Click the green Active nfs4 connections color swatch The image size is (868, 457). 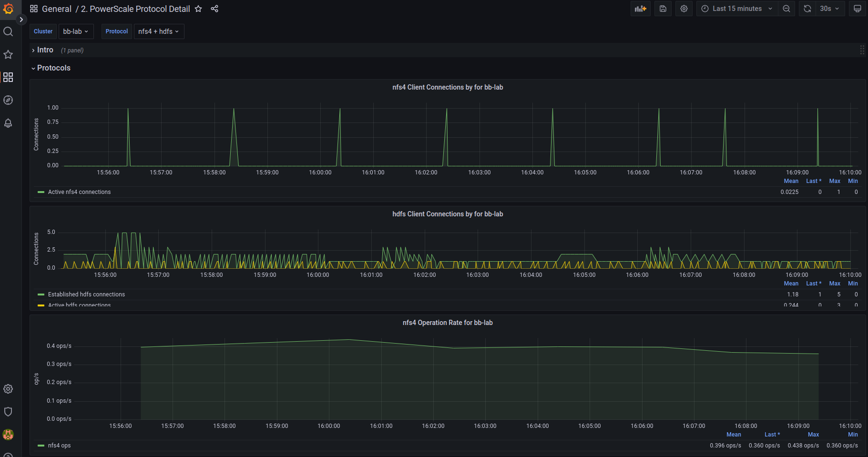point(41,192)
